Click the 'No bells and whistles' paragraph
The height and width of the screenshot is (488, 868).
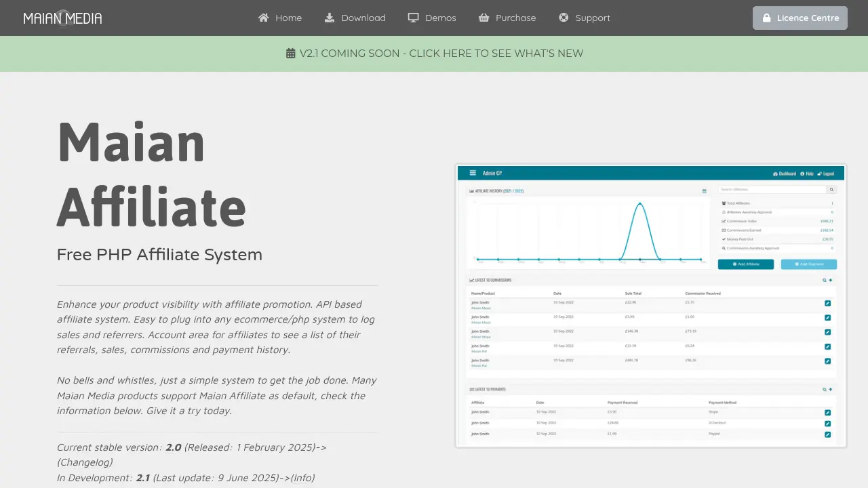click(217, 396)
